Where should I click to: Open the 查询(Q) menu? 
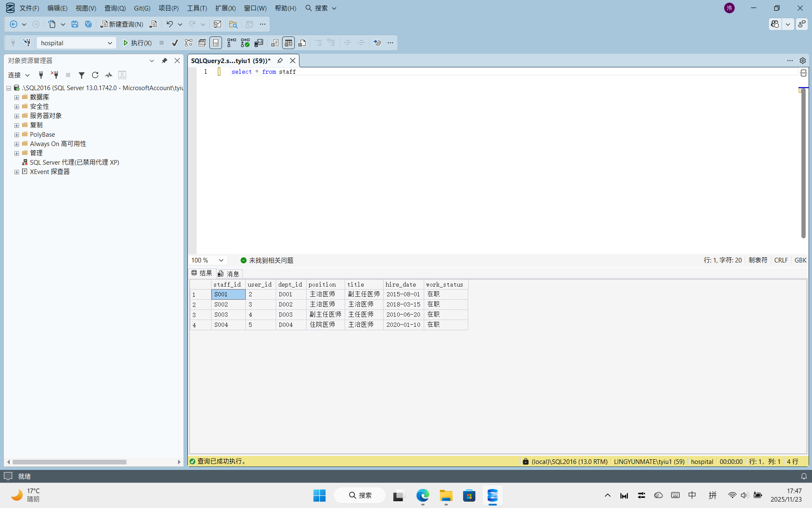tap(115, 8)
